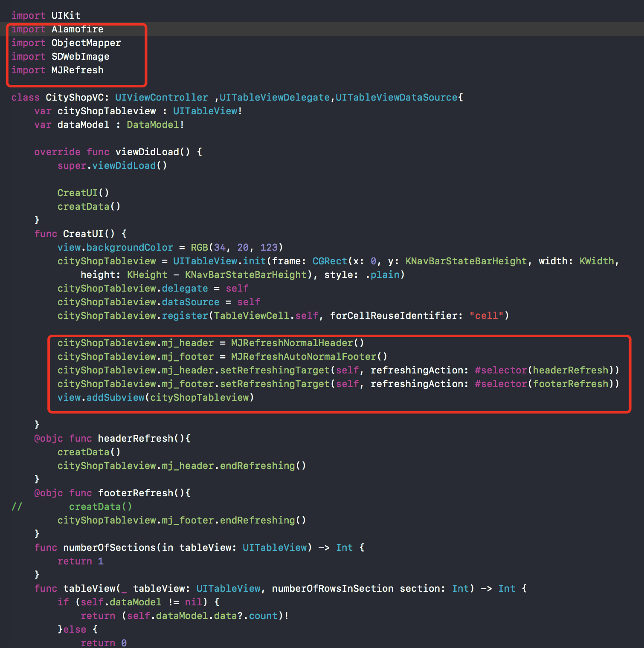644x648 pixels.
Task: Click 'CreatUI()' call inside viewDidLoad
Action: [83, 193]
